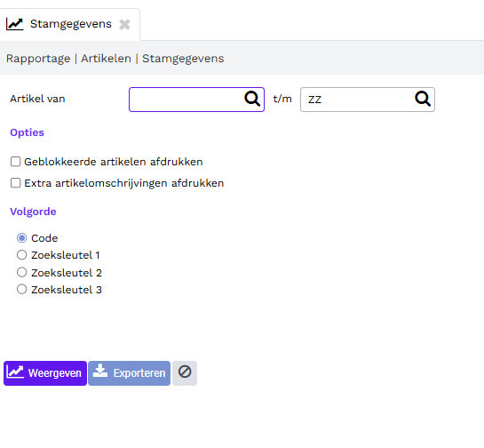Close the Stamgegevens tab
Viewport: 484px width, 448px height.
pyautogui.click(x=124, y=24)
